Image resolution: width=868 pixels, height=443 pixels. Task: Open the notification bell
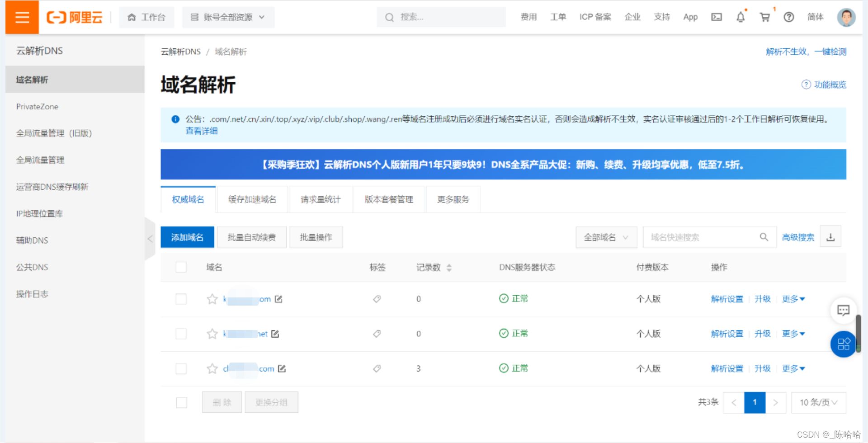coord(741,17)
